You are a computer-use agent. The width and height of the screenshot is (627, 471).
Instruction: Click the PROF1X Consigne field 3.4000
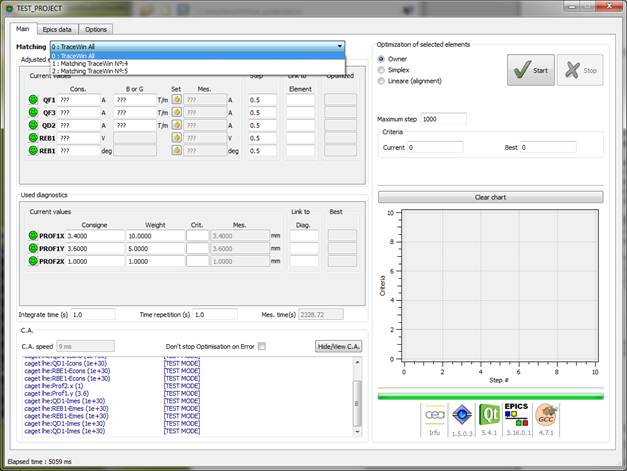click(95, 236)
